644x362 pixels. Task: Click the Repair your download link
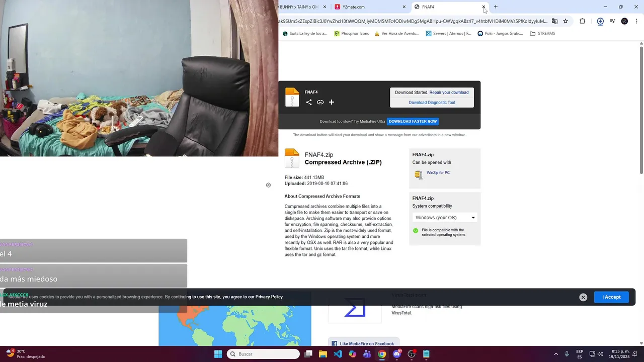(x=449, y=93)
